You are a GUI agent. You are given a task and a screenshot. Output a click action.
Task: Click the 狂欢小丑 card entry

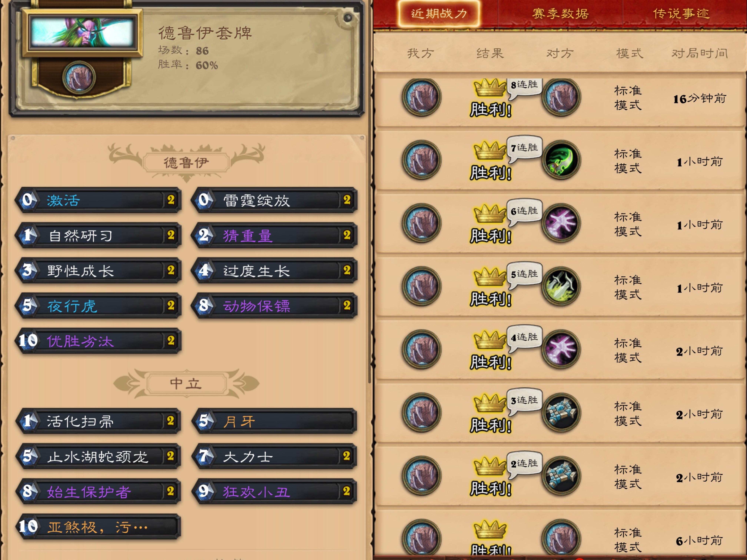point(274,491)
